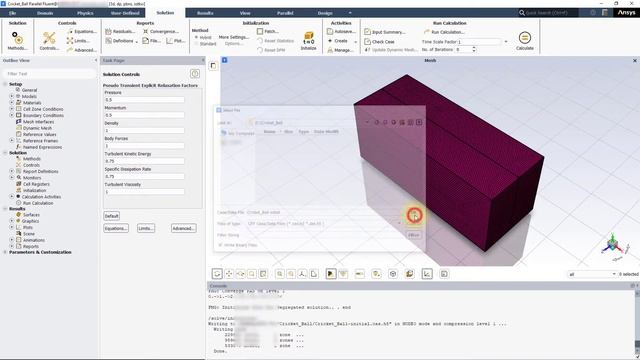Switch to the Parallel ribbon tab
640x360 pixels.
coord(285,13)
